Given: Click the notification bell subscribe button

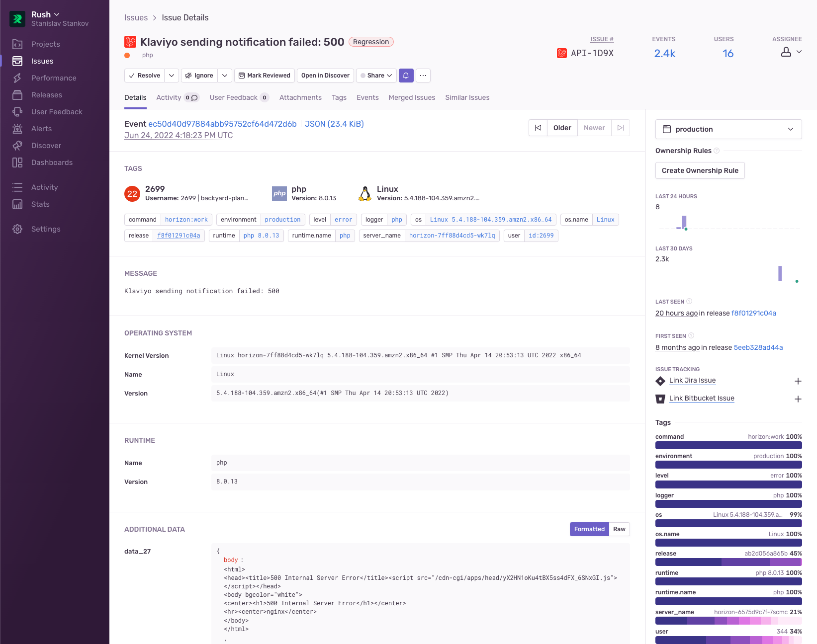Looking at the screenshot, I should (x=406, y=76).
